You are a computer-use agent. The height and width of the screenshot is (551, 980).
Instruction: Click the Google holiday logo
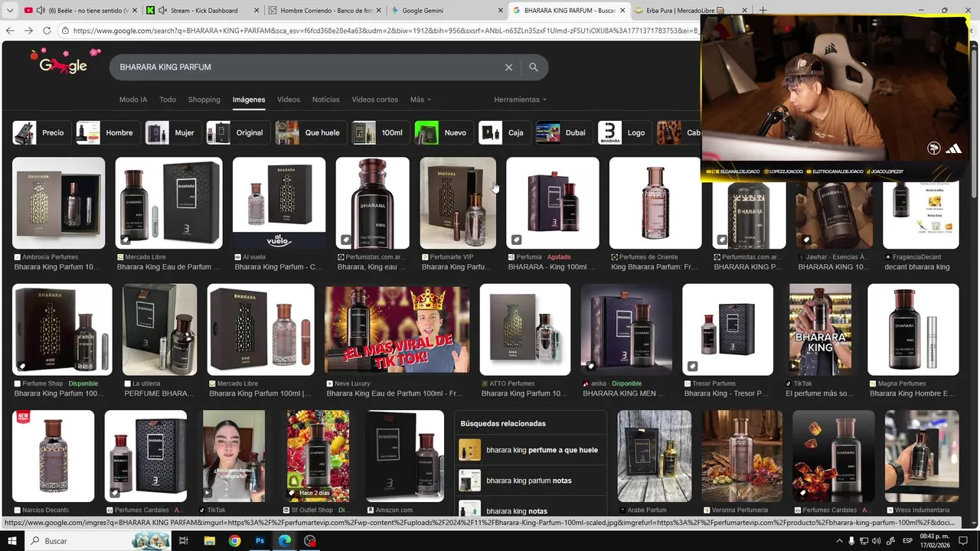64,63
